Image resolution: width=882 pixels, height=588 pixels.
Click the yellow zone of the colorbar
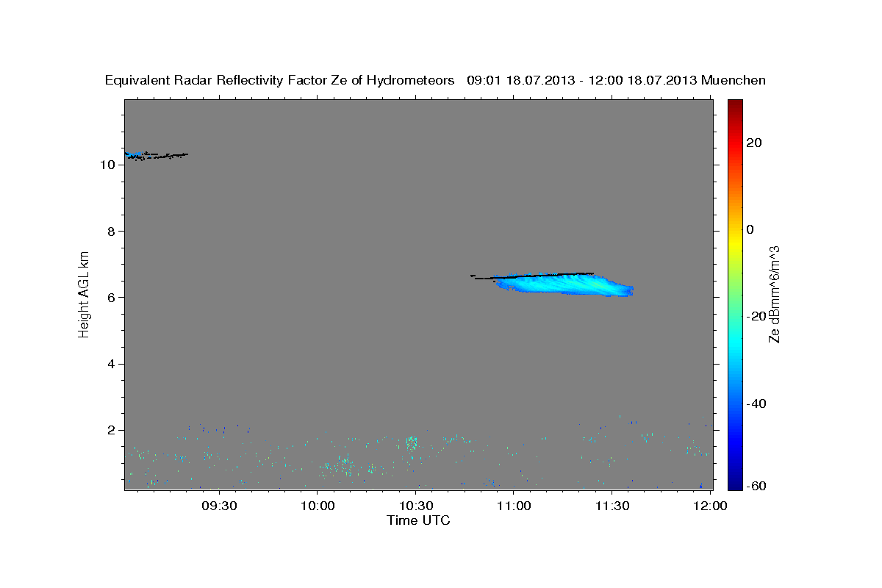(734, 243)
